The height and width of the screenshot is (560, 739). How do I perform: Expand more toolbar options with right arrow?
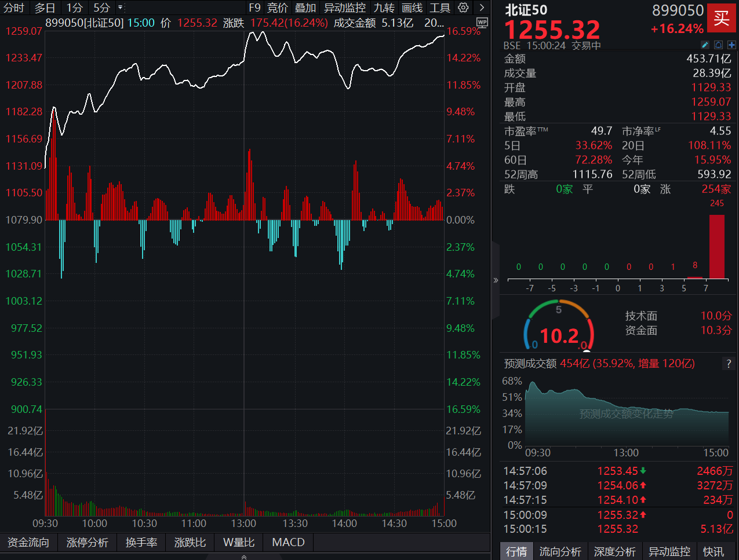pos(482,8)
